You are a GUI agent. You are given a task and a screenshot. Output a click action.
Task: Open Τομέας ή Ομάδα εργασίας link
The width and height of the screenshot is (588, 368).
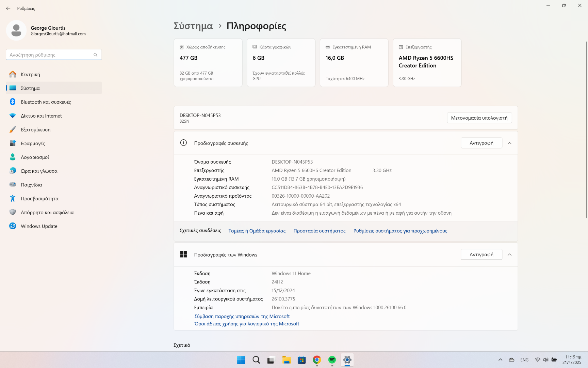point(257,231)
